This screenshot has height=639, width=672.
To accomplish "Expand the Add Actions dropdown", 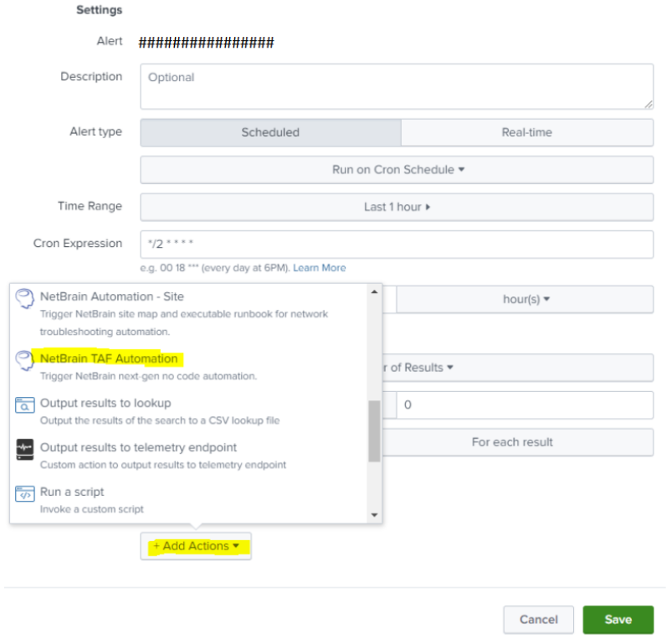I will (196, 546).
